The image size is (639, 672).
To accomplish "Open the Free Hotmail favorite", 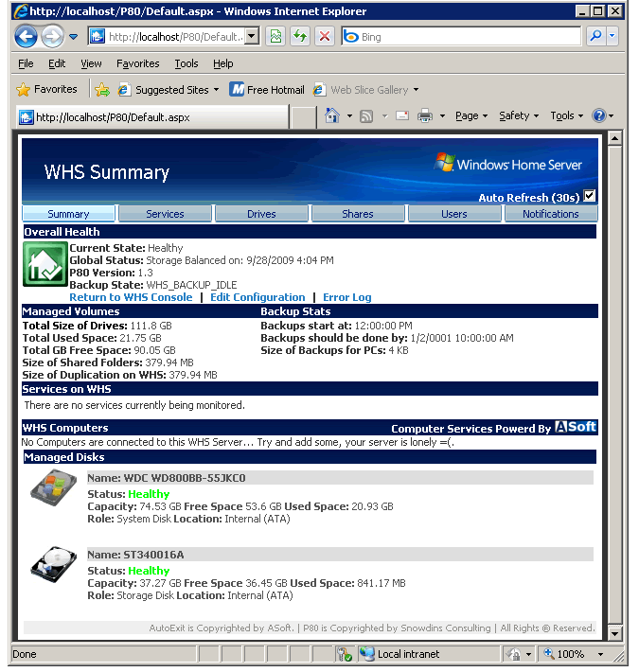I will coord(267,90).
